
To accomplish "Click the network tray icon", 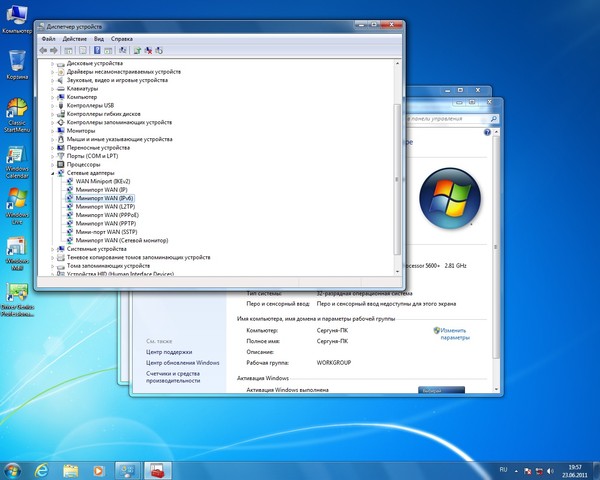I will pyautogui.click(x=539, y=471).
